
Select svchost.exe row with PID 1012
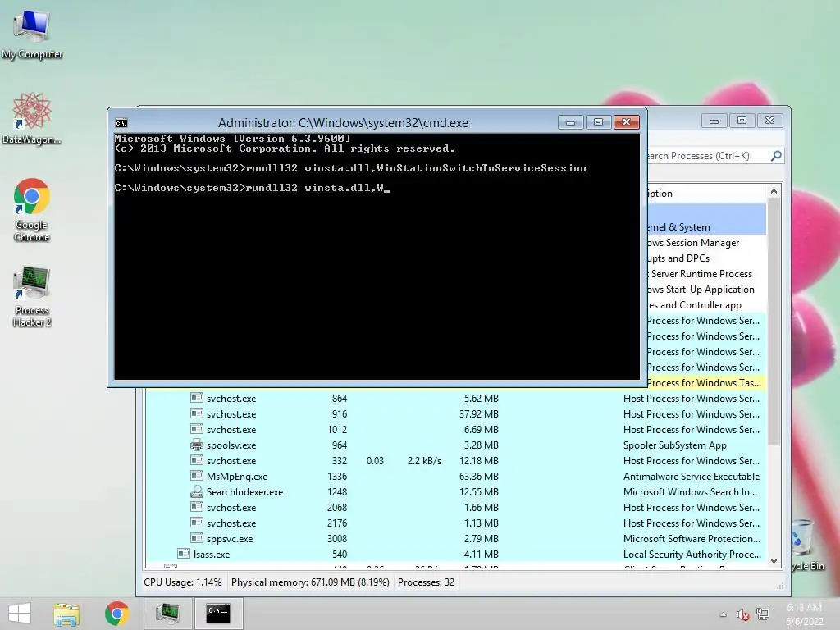(x=455, y=430)
